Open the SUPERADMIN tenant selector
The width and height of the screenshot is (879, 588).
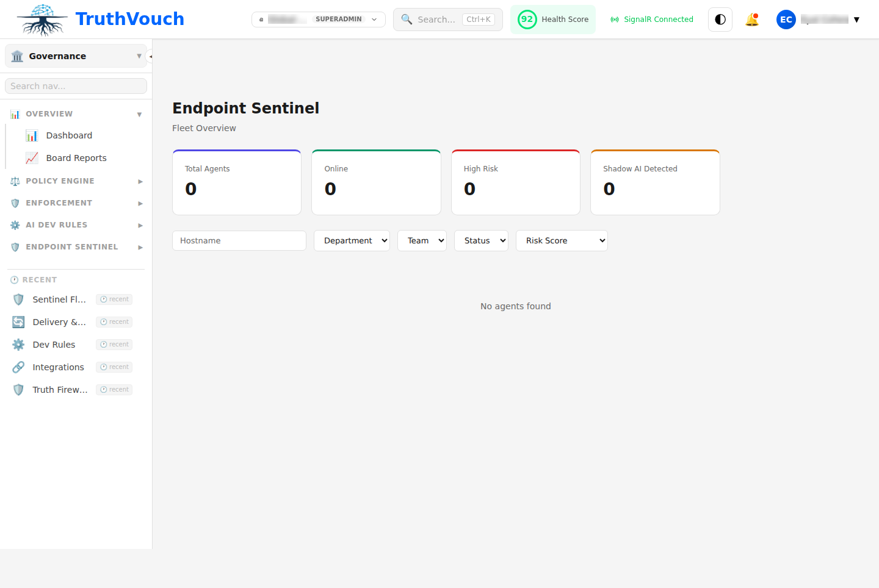coord(318,19)
